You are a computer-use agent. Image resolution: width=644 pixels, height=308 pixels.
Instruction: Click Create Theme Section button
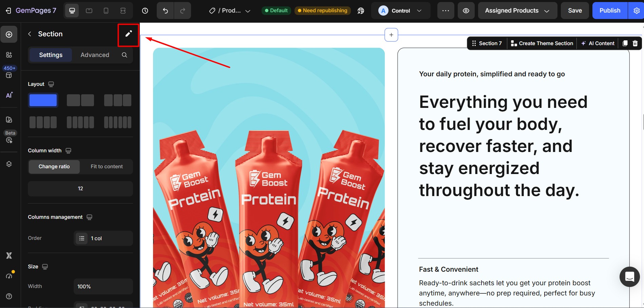pyautogui.click(x=542, y=43)
